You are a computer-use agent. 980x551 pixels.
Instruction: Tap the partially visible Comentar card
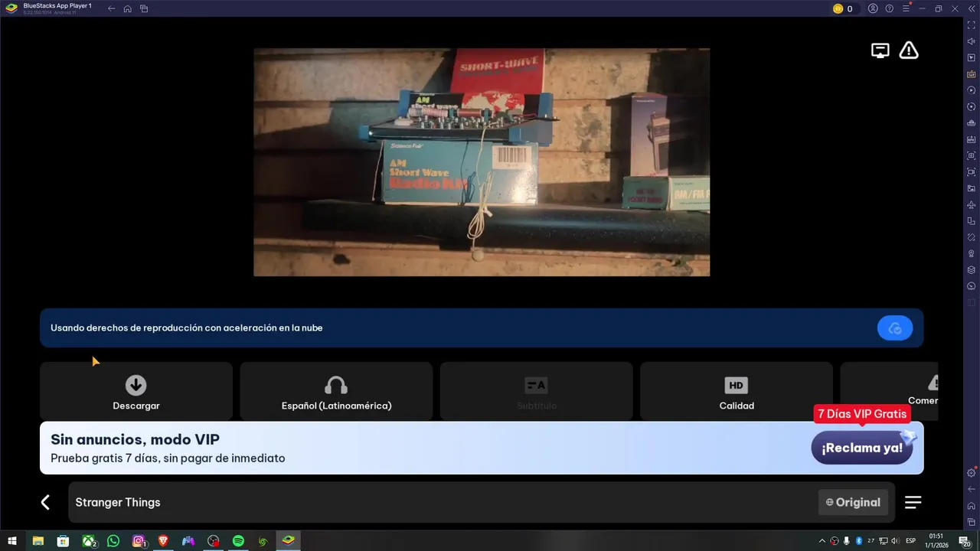click(889, 391)
